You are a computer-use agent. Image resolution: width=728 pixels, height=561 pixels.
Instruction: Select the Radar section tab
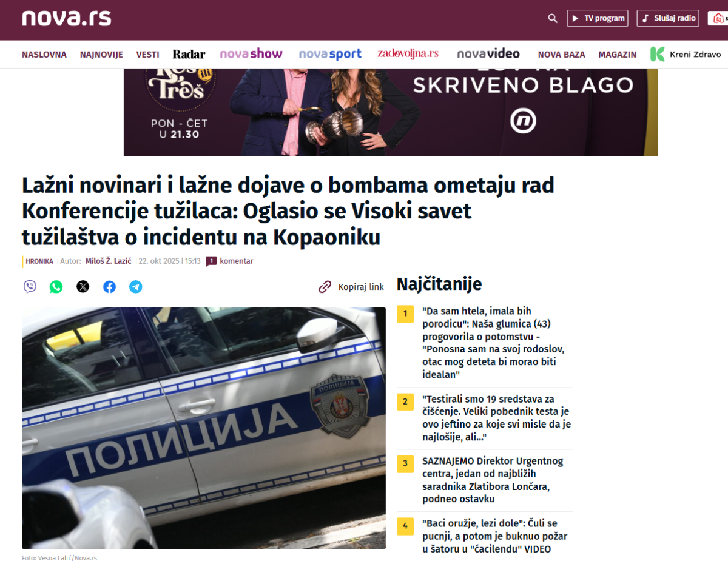189,54
